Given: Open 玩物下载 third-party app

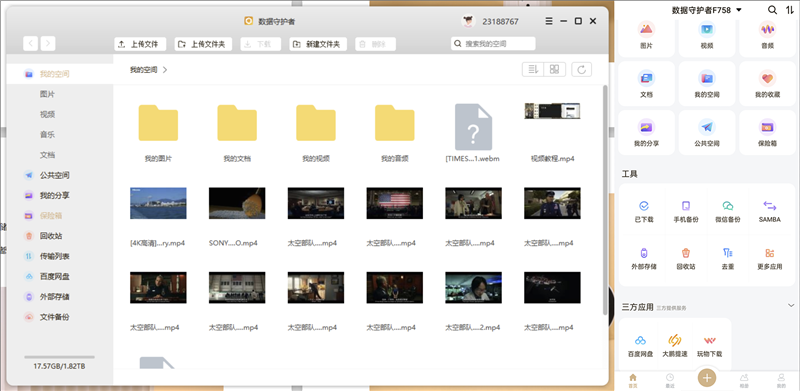Looking at the screenshot, I should pyautogui.click(x=709, y=346).
